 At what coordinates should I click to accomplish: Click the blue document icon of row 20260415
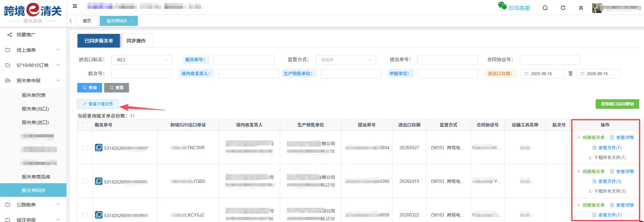[99, 181]
